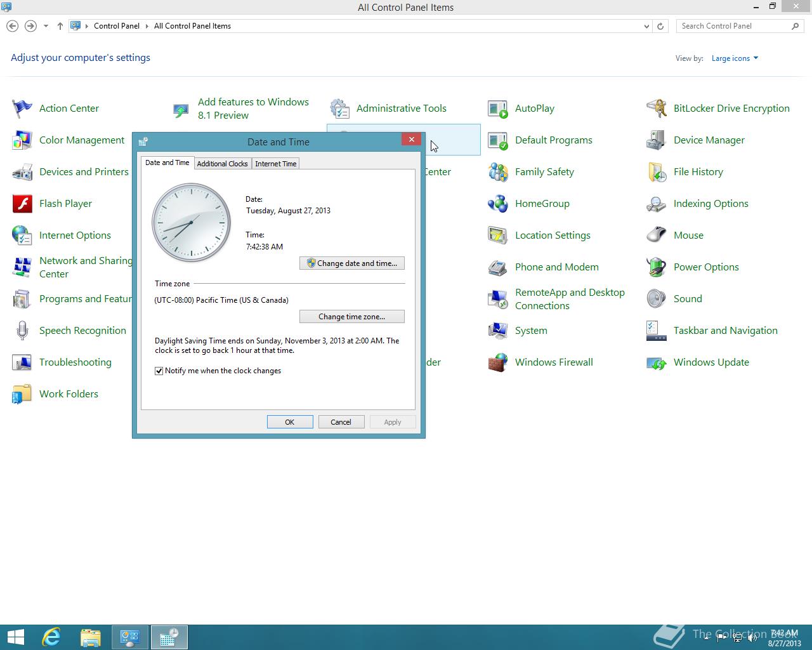
Task: Open Administrative Tools gear icon
Action: click(339, 109)
